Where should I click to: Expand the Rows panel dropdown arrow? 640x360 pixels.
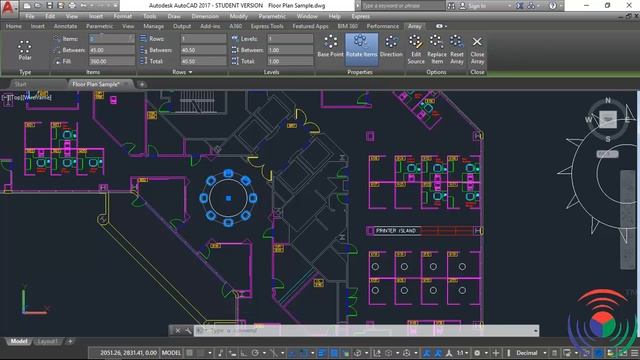[190, 72]
